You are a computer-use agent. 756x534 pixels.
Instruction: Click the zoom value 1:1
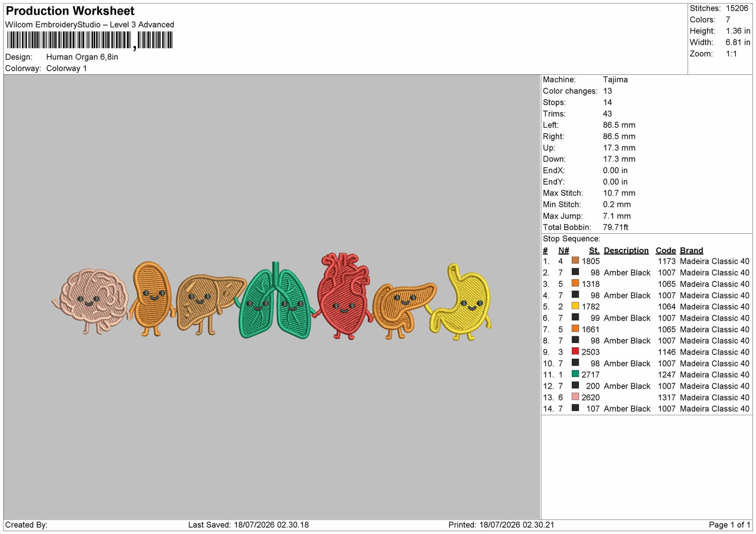[x=731, y=54]
